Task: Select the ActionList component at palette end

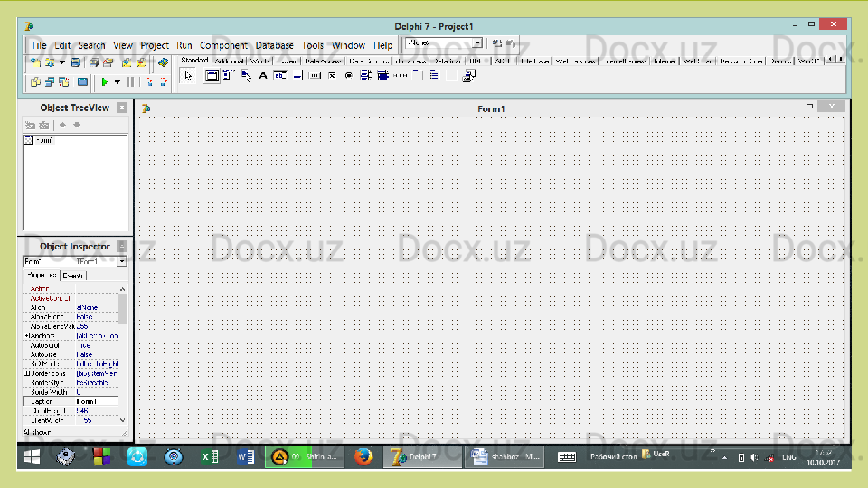Action: click(467, 77)
